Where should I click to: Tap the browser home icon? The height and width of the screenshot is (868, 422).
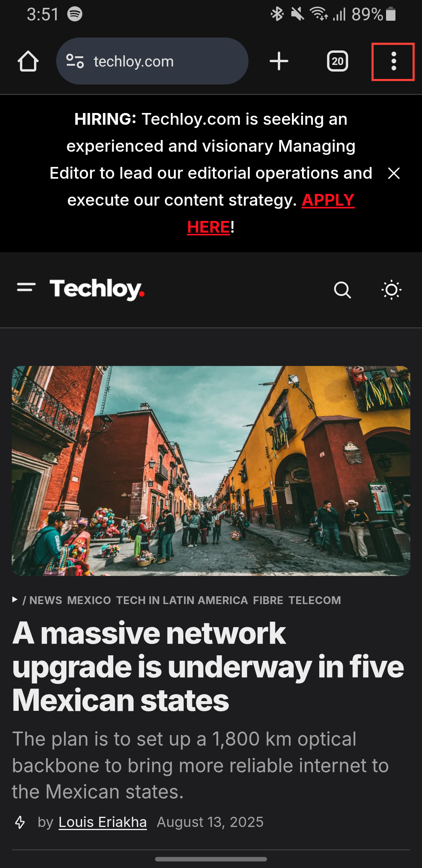coord(28,61)
